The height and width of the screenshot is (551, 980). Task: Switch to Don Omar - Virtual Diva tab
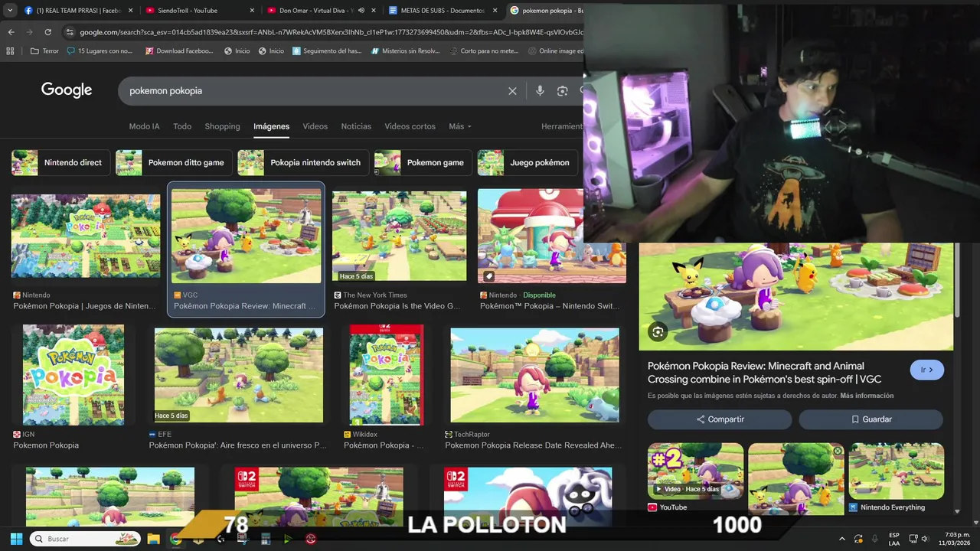click(x=322, y=11)
